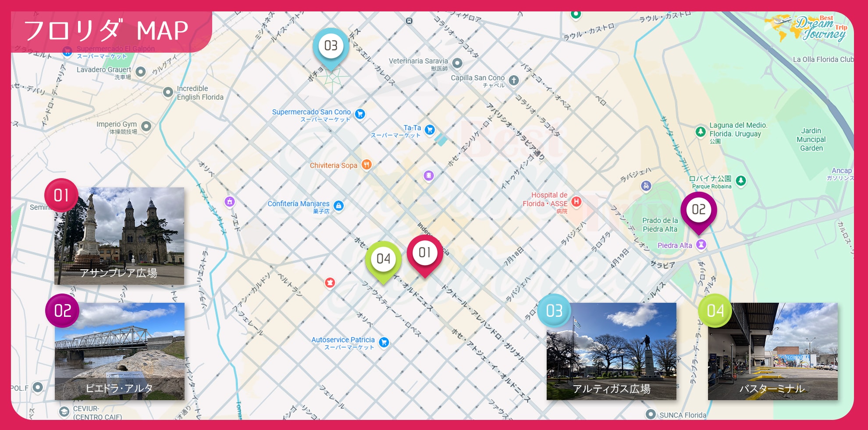Click the pin icon beside Lavadero Grauert
This screenshot has width=868, height=430.
pyautogui.click(x=141, y=72)
